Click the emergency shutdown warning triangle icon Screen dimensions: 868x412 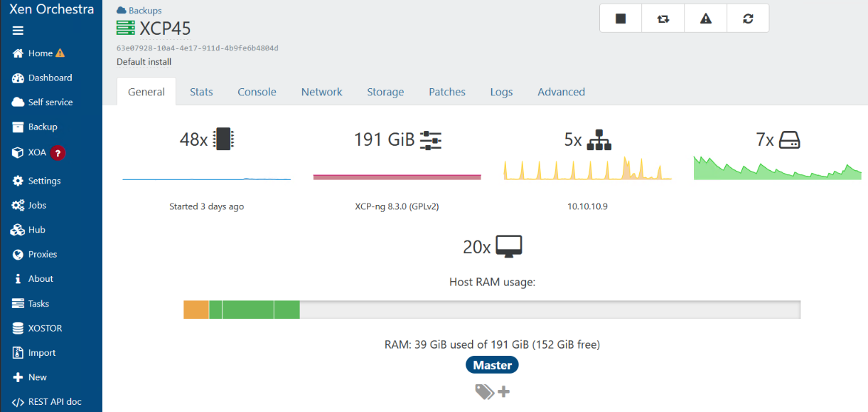pos(705,19)
